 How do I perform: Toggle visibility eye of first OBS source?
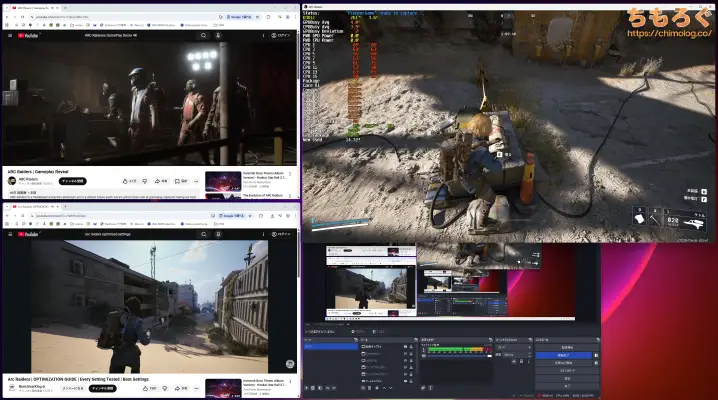(x=404, y=347)
